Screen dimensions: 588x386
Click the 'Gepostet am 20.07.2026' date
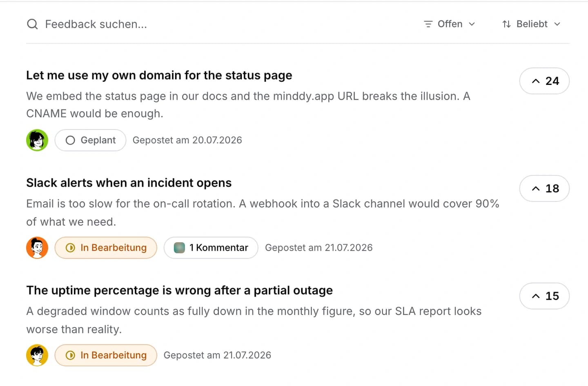point(187,140)
